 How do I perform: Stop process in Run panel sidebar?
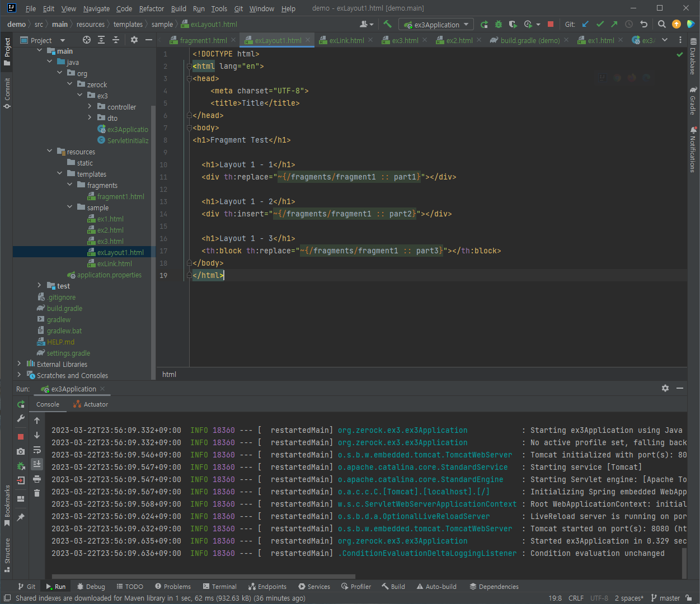pyautogui.click(x=21, y=436)
